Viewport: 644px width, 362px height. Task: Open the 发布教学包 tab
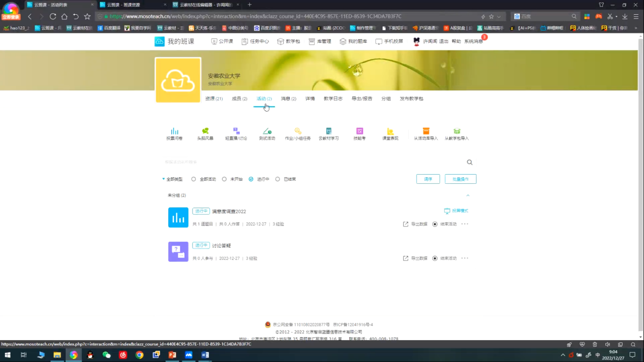411,98
